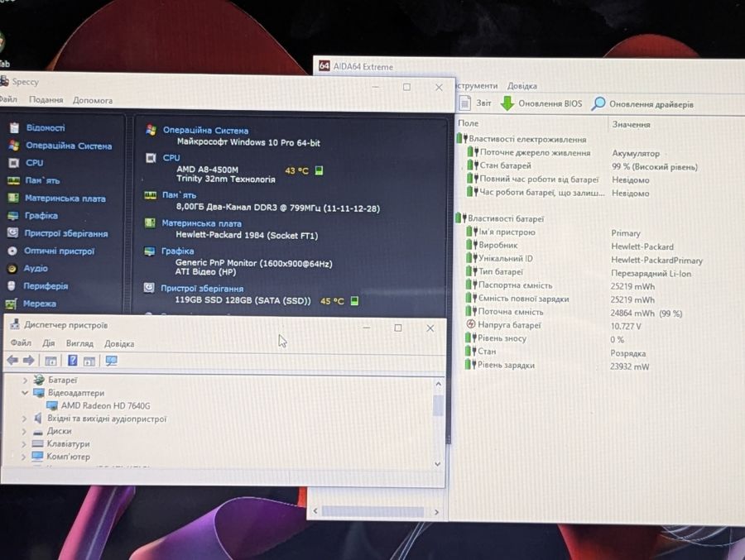Click AIDA64 horizontal scrollbar left arrow

pyautogui.click(x=315, y=511)
